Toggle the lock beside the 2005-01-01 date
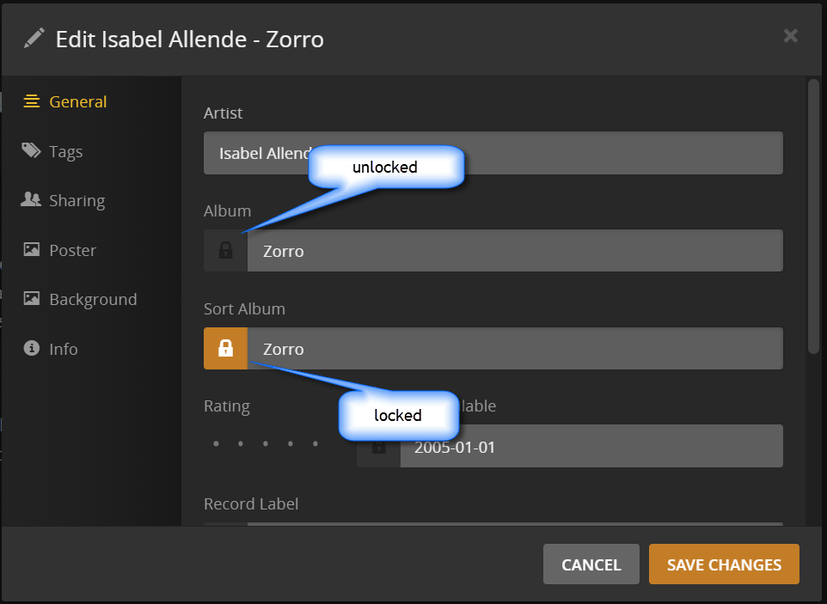 379,448
